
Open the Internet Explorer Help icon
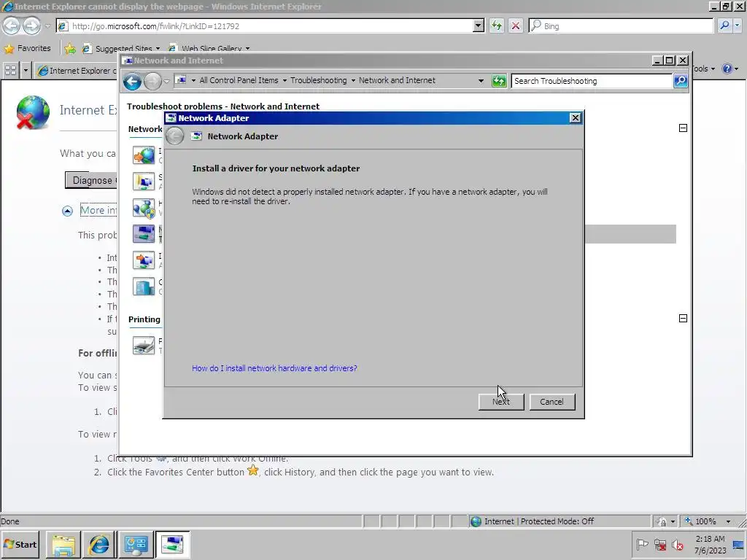[x=727, y=69]
